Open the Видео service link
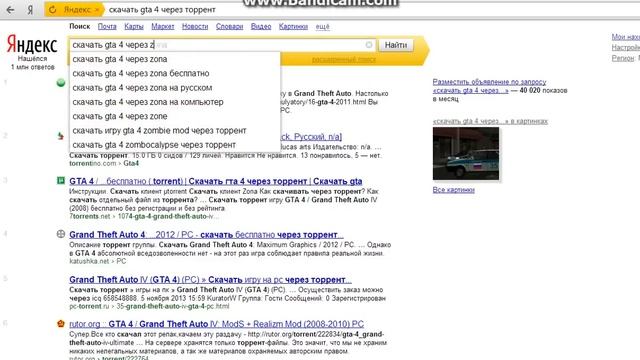Screen dimensions: 640x360 click(x=261, y=27)
